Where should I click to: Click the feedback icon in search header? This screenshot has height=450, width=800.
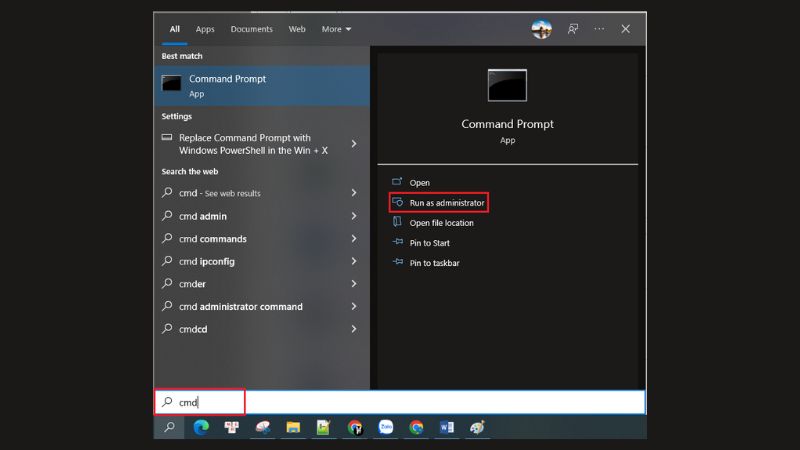[573, 29]
